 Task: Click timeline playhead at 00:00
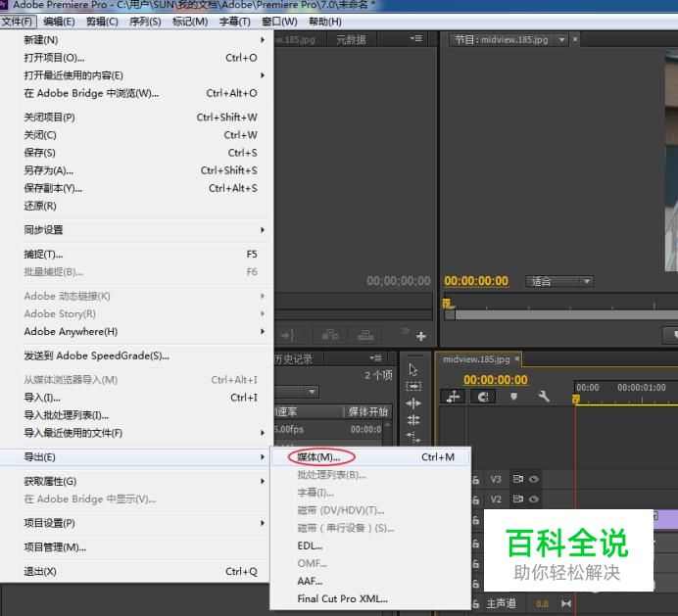[x=575, y=400]
